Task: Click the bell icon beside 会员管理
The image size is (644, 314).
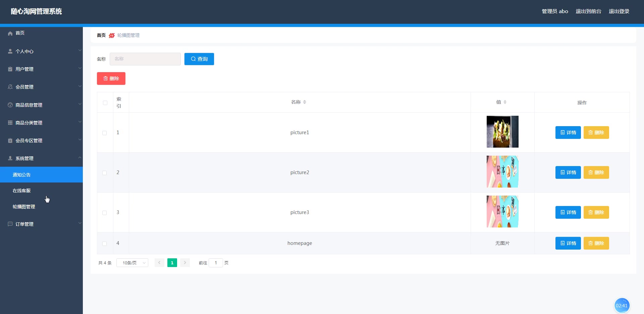Action: click(x=10, y=87)
